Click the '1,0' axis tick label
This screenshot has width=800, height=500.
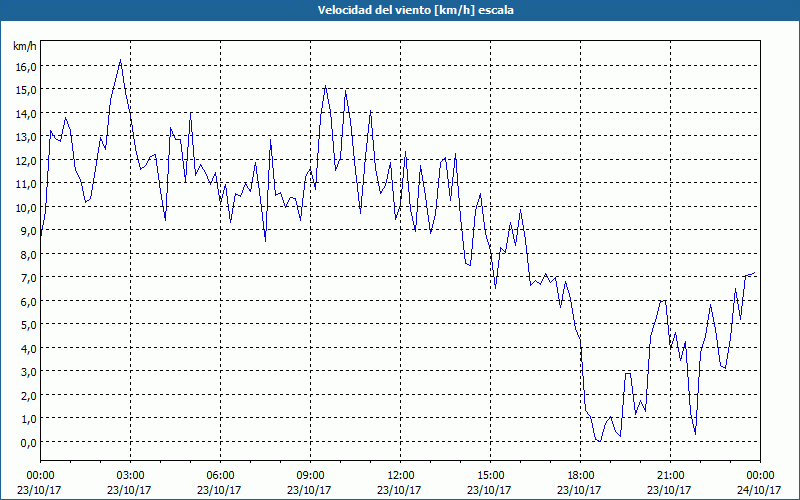point(28,419)
